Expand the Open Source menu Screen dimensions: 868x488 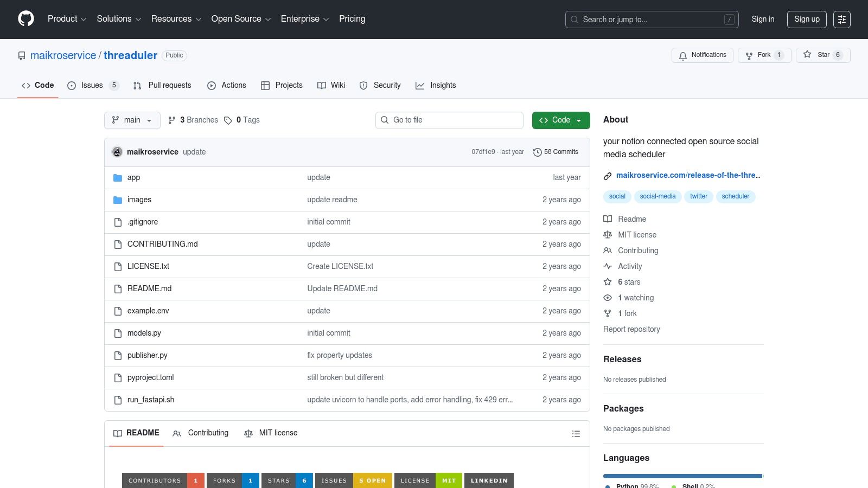[x=241, y=19]
